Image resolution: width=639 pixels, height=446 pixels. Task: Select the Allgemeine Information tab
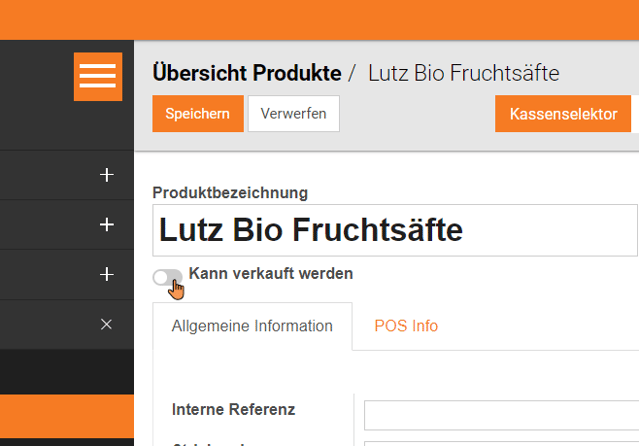(252, 326)
